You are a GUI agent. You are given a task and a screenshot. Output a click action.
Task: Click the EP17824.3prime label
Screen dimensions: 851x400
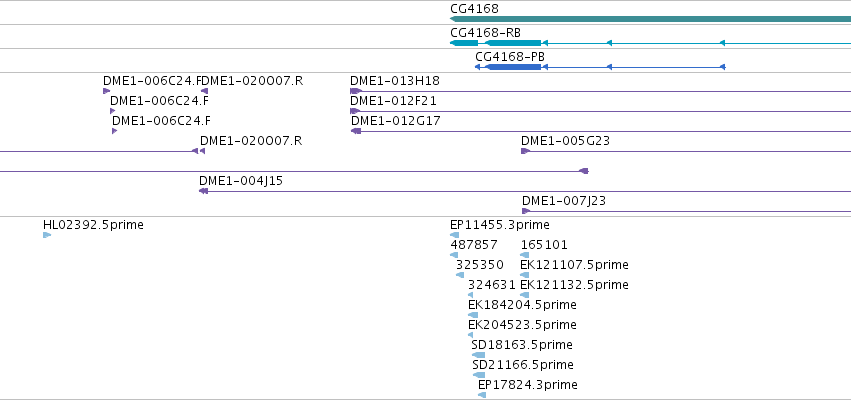[528, 385]
